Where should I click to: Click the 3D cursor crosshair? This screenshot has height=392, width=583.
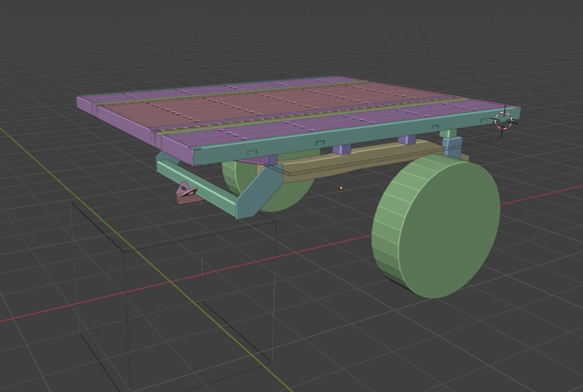(503, 120)
